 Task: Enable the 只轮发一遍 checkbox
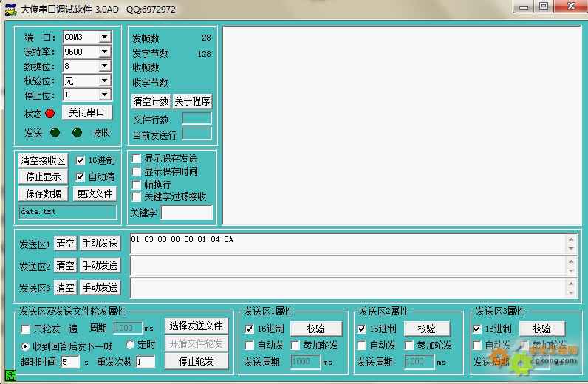[x=26, y=329]
